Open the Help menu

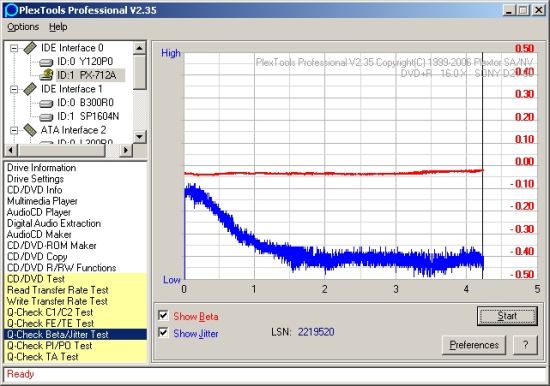coord(58,27)
